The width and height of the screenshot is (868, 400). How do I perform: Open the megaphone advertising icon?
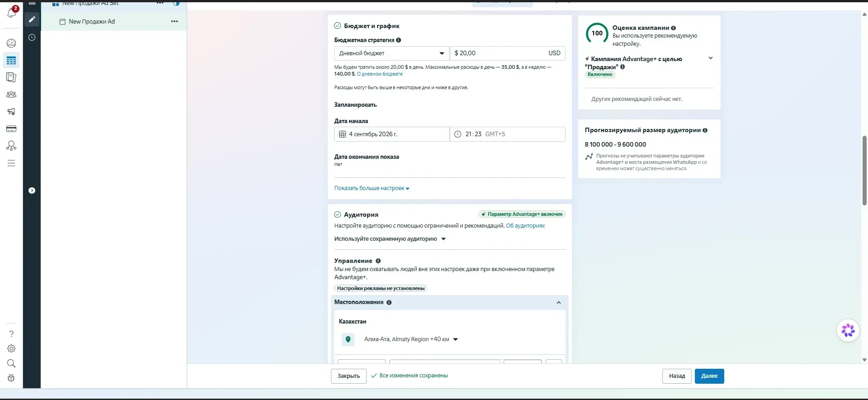coord(11,112)
